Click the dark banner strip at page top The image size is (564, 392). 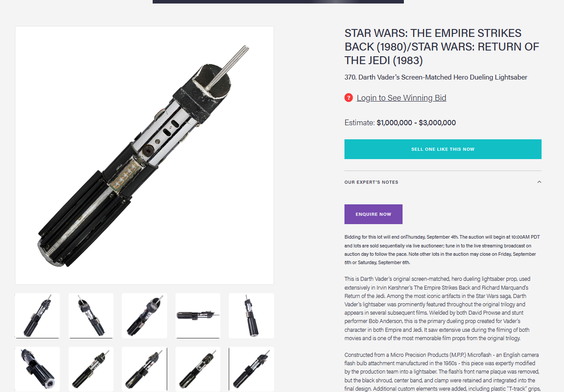tap(278, 2)
